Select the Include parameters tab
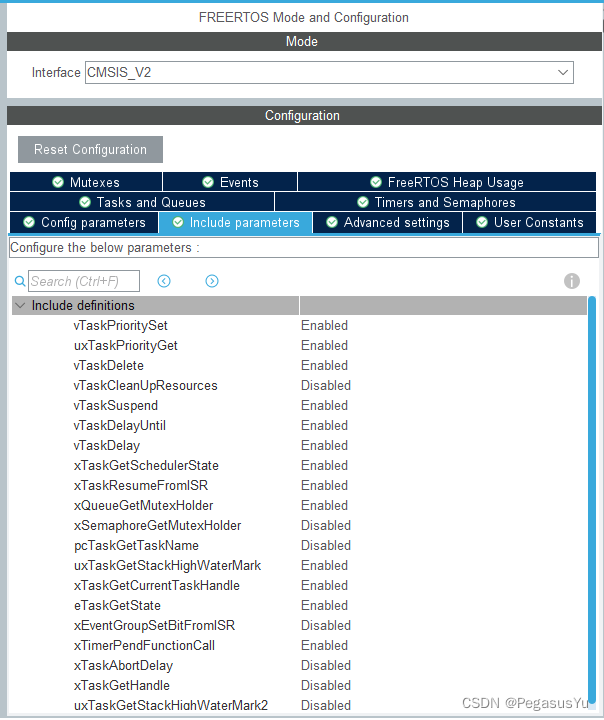This screenshot has height=720, width=604. [236, 222]
